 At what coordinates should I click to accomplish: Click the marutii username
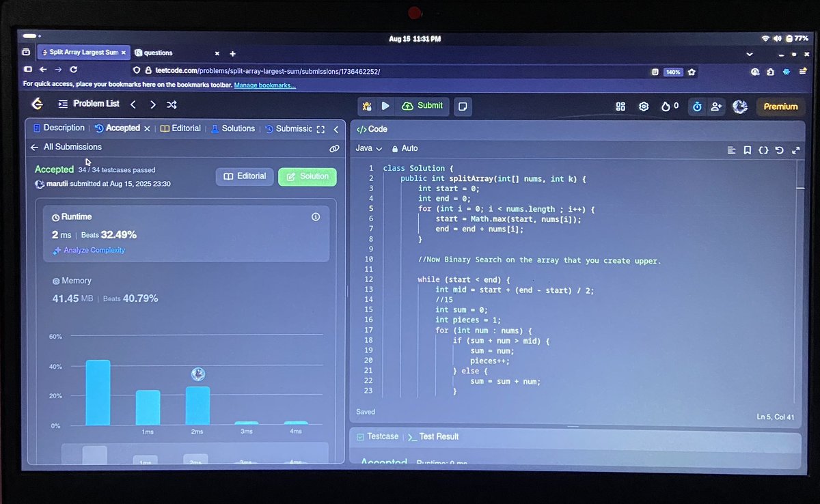click(x=56, y=184)
